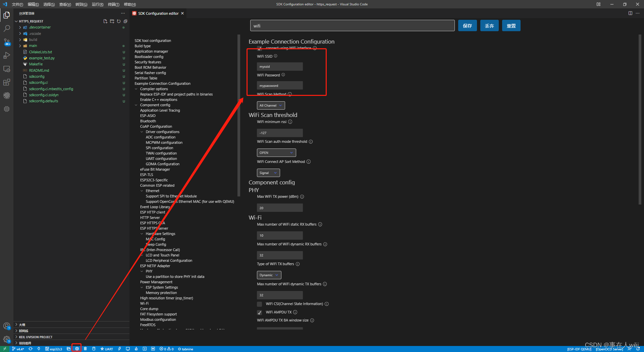Click the 保存 save button

467,26
